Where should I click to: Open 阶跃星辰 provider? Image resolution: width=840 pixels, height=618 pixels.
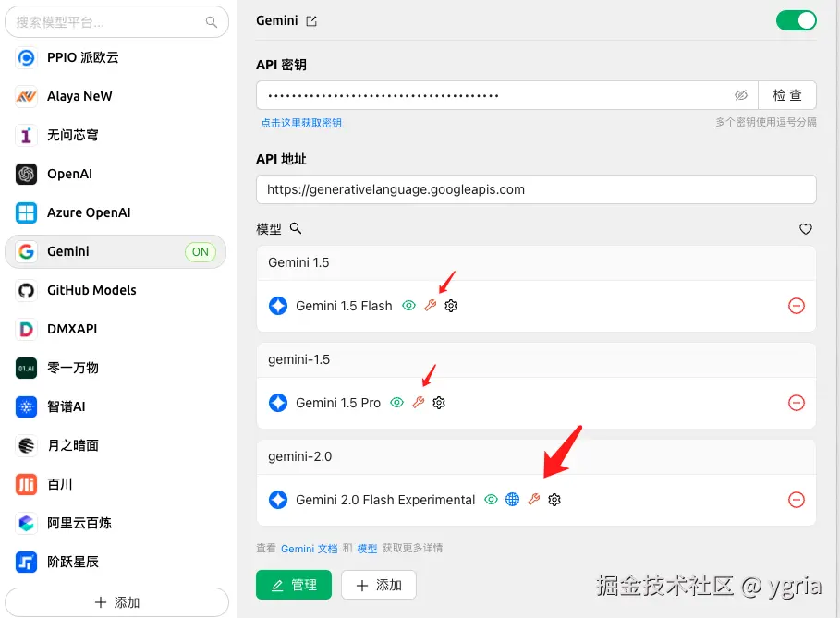[x=116, y=562]
